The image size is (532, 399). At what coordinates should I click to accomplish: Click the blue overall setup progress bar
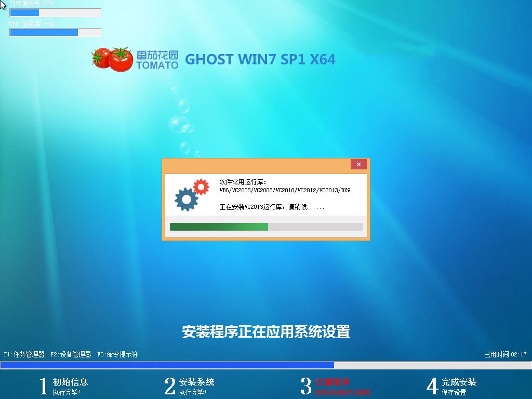pos(265,365)
